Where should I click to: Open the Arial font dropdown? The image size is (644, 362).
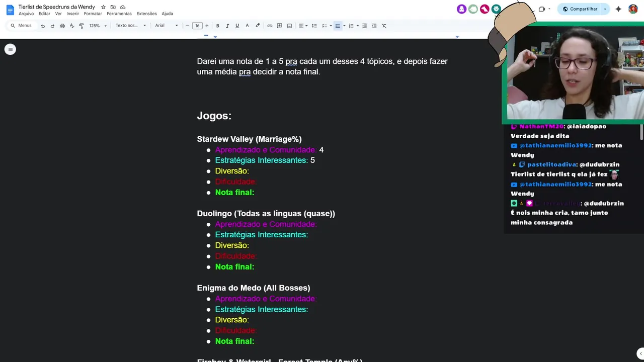coord(167,26)
